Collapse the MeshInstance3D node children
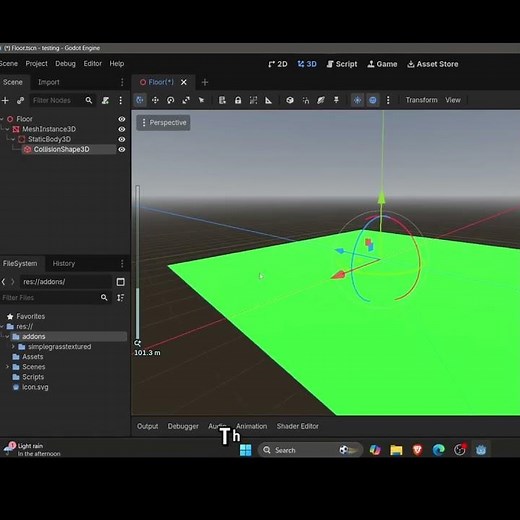Image resolution: width=520 pixels, height=520 pixels. tap(7, 129)
